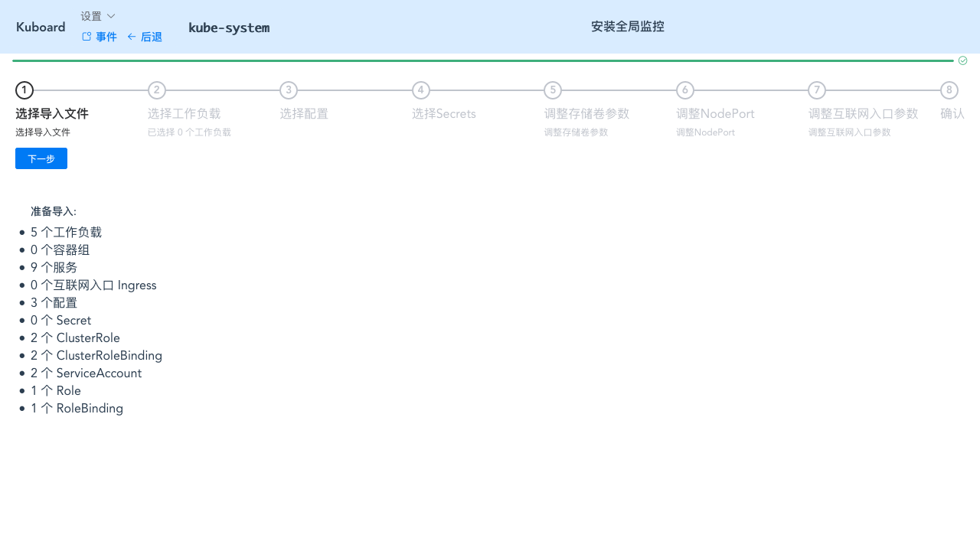The image size is (980, 551).
Task: Click the 下一步 button
Action: point(41,158)
